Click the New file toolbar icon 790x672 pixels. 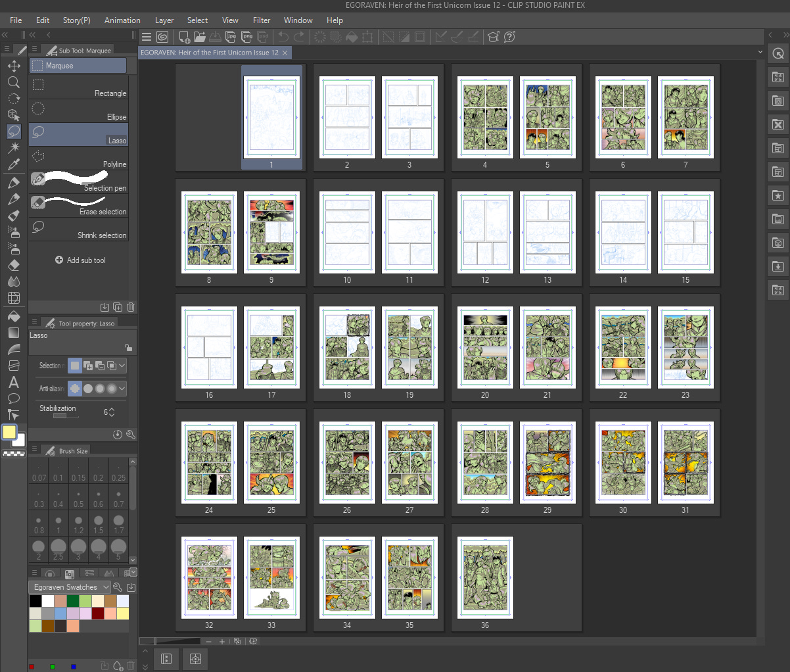tap(185, 37)
